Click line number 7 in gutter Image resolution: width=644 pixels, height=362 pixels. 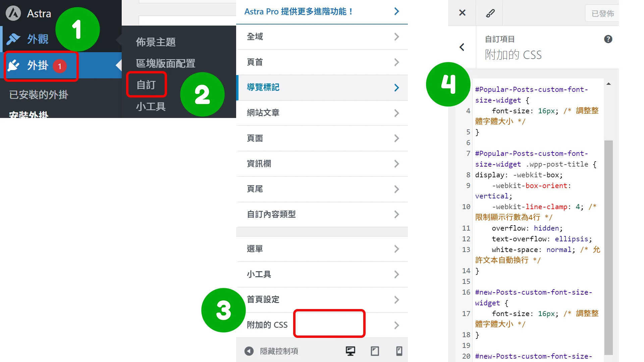click(x=468, y=154)
